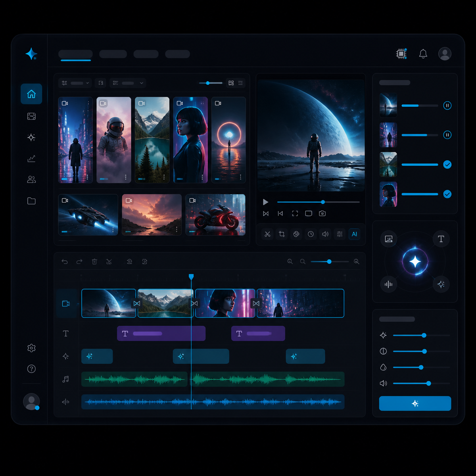The image size is (476, 476).
Task: Click the glowing AI orb center button
Action: pos(415,261)
